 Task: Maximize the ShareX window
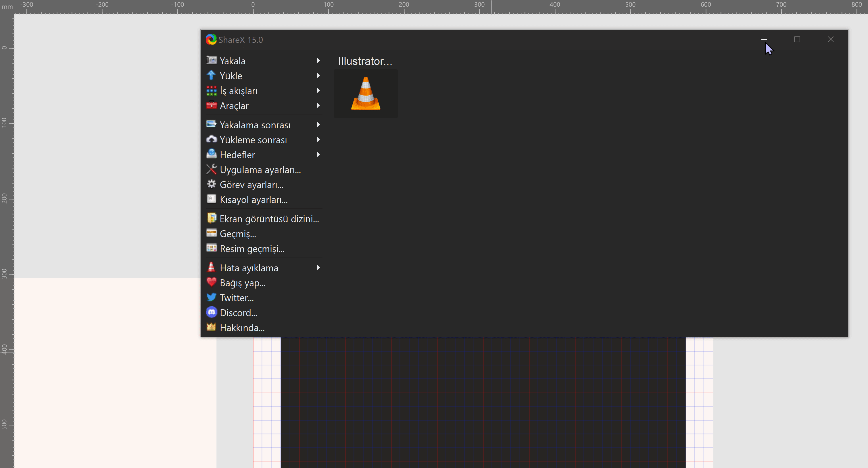point(797,39)
